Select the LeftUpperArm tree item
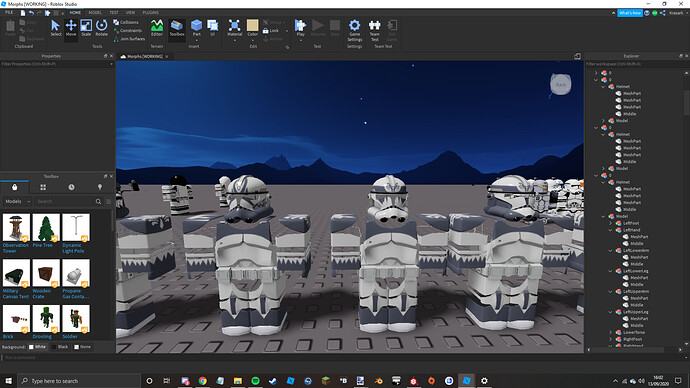 [x=635, y=292]
